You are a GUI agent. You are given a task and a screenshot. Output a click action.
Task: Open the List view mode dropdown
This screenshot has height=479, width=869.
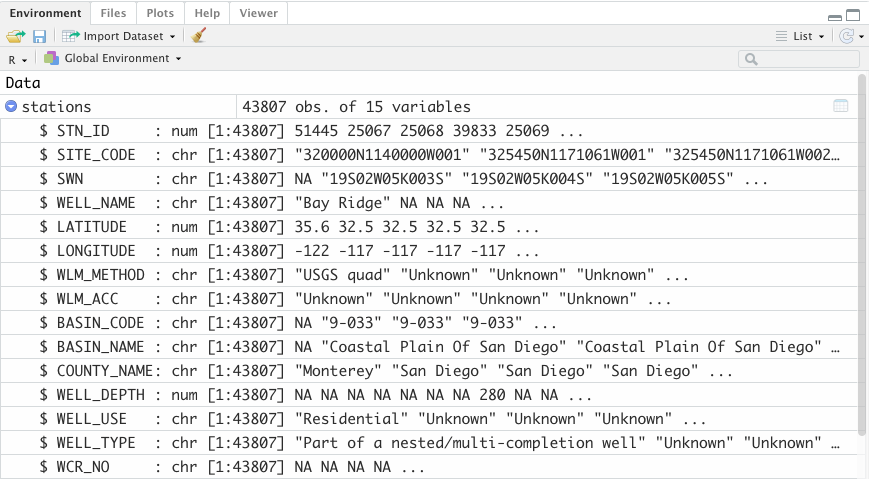coord(801,36)
